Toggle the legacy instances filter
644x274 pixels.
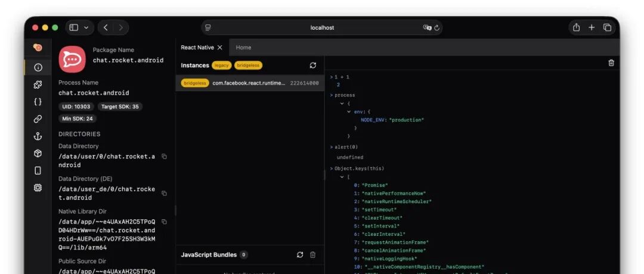(x=221, y=65)
